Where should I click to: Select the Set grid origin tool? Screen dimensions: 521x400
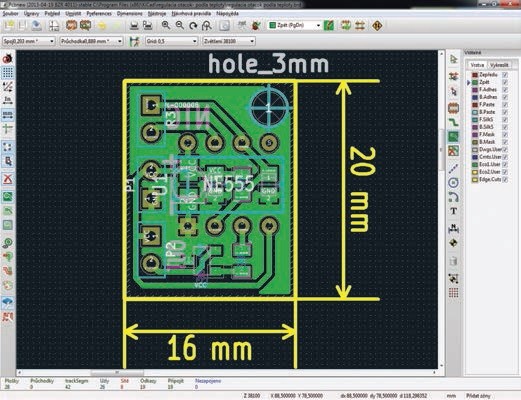[453, 293]
